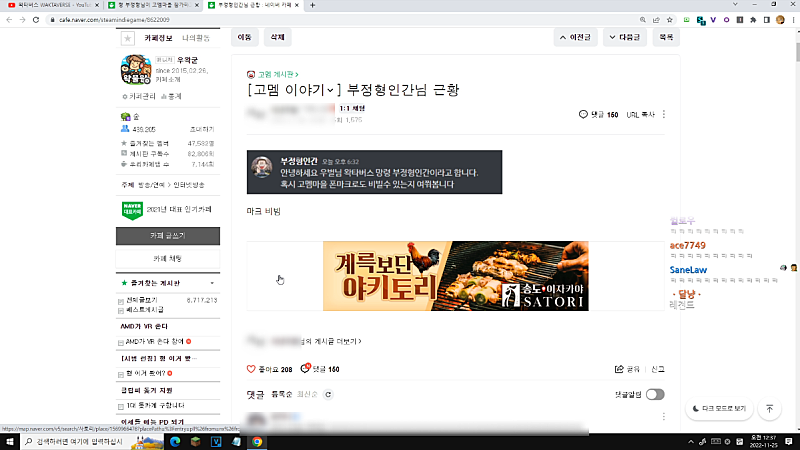Bookmark this page with star icon
This screenshot has width=800, height=450.
coord(669,20)
